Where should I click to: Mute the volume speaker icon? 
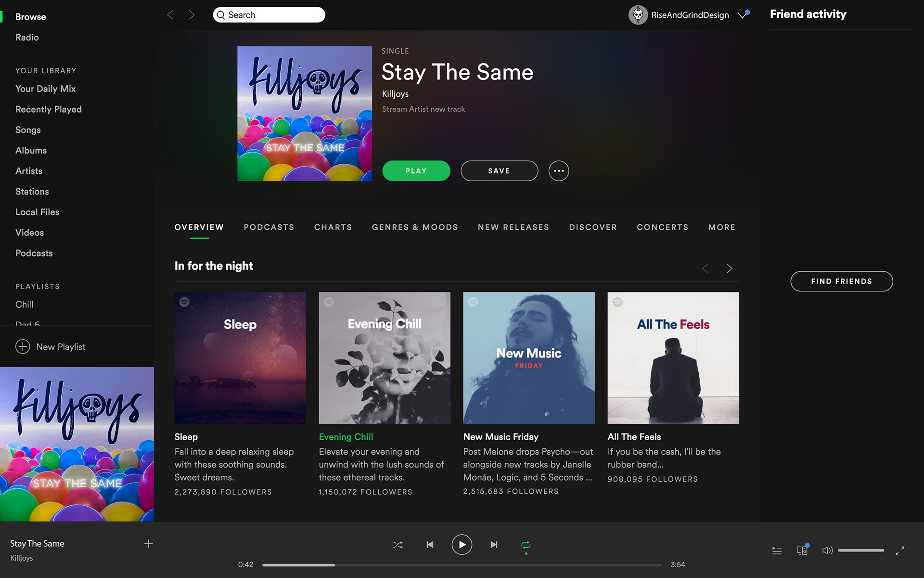click(827, 550)
